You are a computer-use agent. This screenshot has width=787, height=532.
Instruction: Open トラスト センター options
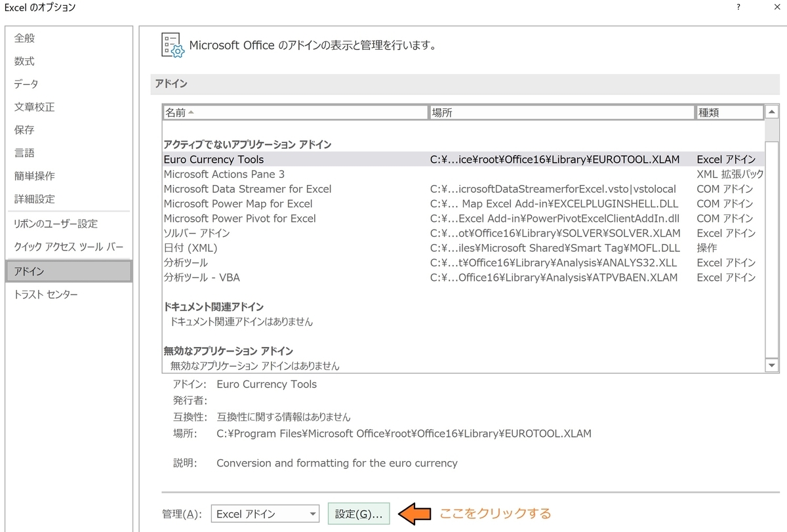click(46, 295)
